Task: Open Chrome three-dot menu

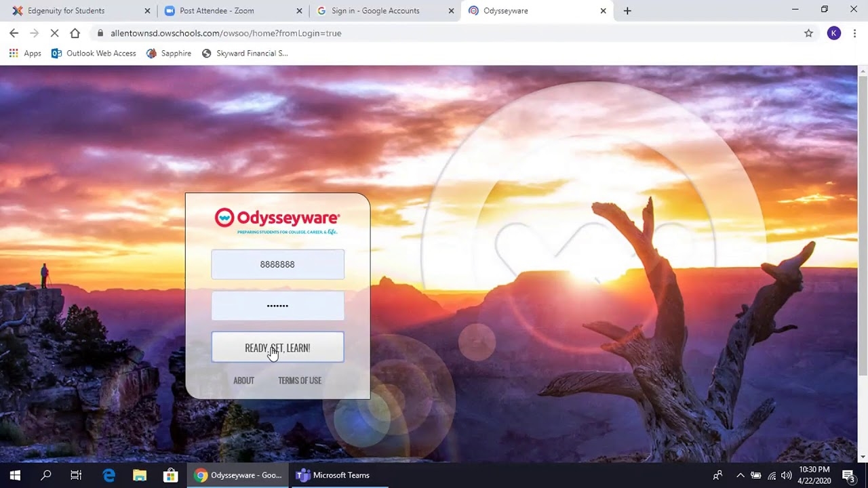Action: pos(854,33)
